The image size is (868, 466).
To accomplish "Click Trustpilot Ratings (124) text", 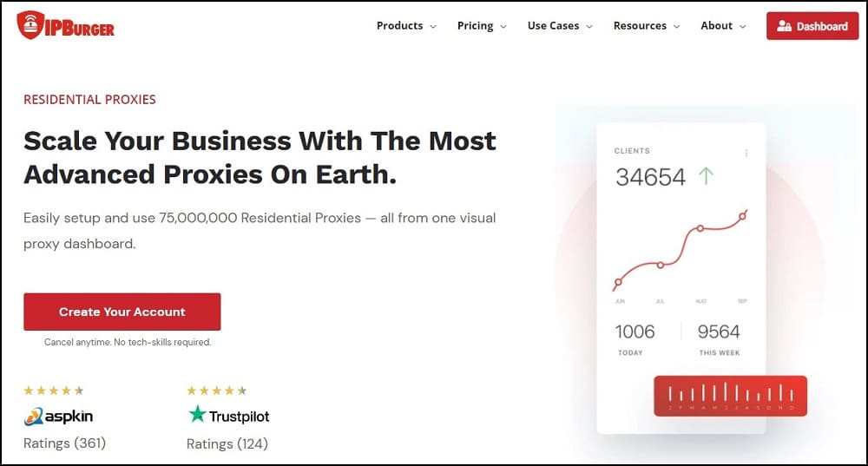I will 227,443.
